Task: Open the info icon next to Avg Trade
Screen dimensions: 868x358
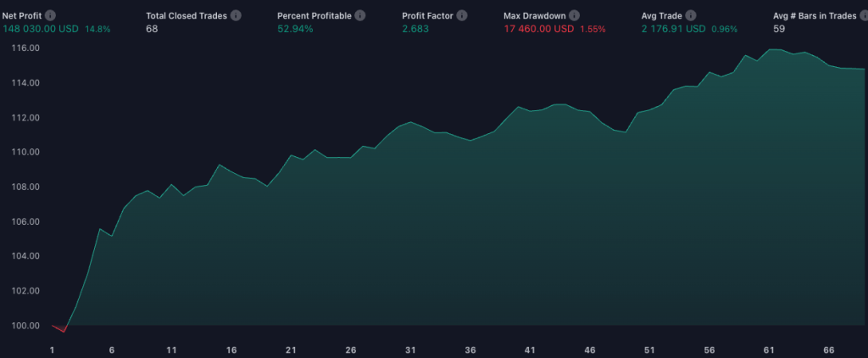Action: (690, 16)
